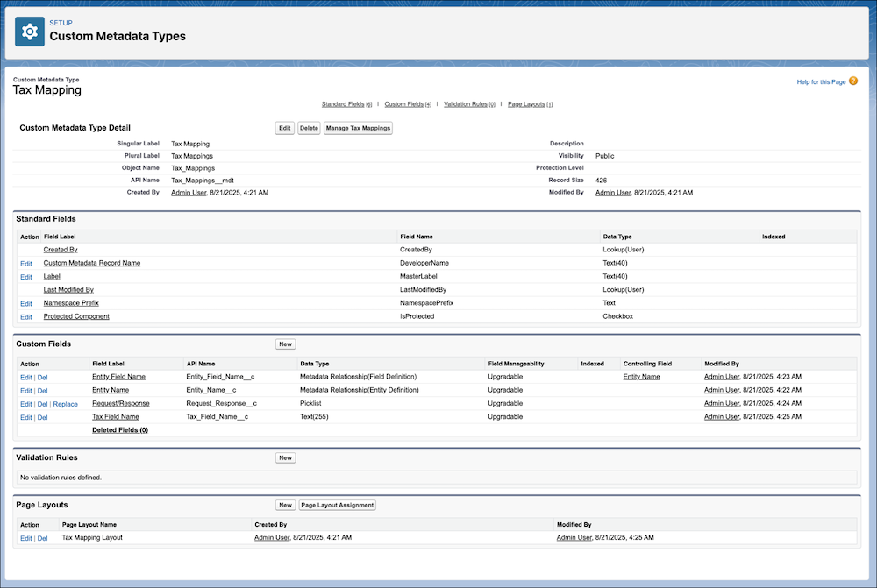Edit the Protected Component field
Viewport: 877px width, 588px height.
click(26, 317)
